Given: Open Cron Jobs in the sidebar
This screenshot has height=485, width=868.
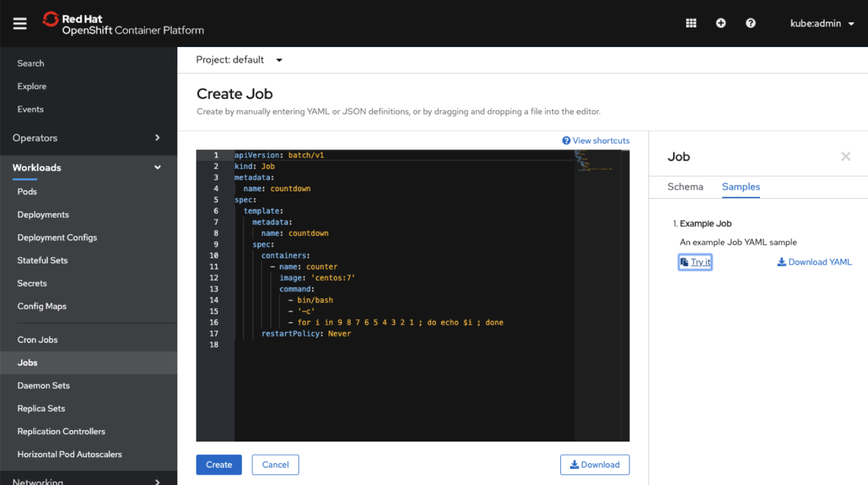Looking at the screenshot, I should click(37, 340).
